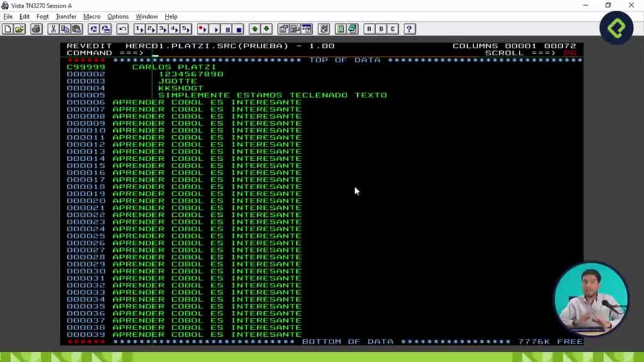Click the TOP OF DATA marker
644x362 pixels.
pyautogui.click(x=345, y=60)
